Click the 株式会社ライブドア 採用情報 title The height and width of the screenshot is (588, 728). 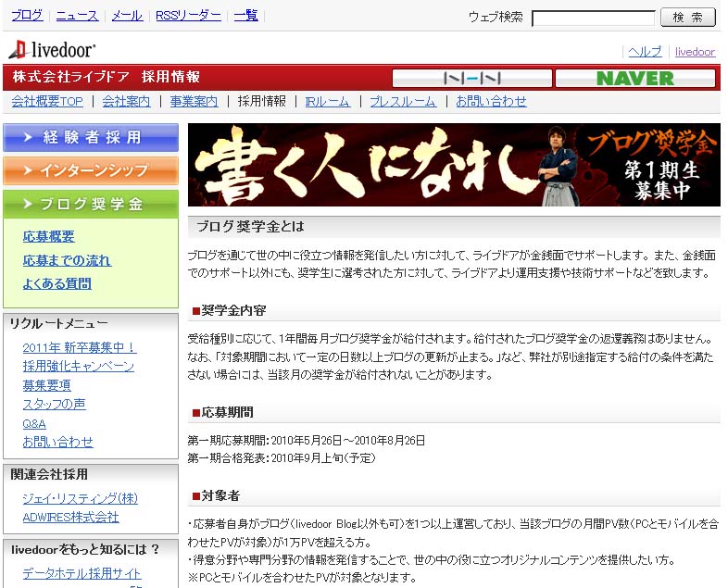(x=107, y=77)
